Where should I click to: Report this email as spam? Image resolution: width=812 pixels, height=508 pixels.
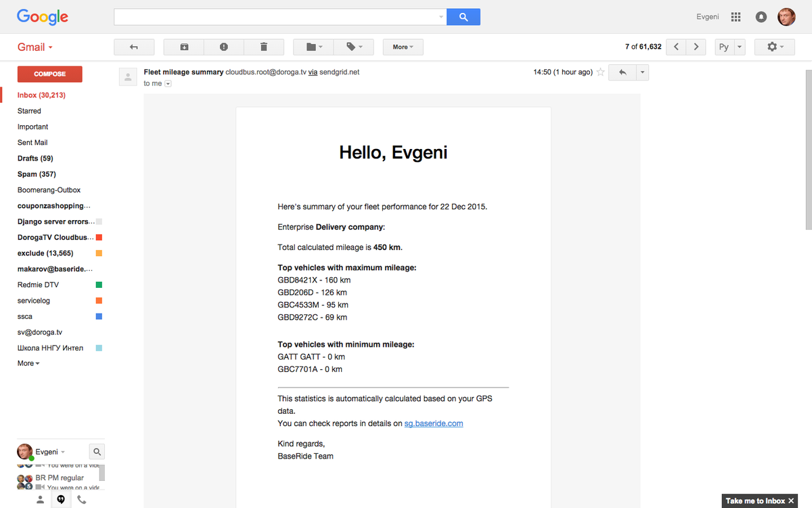(224, 47)
